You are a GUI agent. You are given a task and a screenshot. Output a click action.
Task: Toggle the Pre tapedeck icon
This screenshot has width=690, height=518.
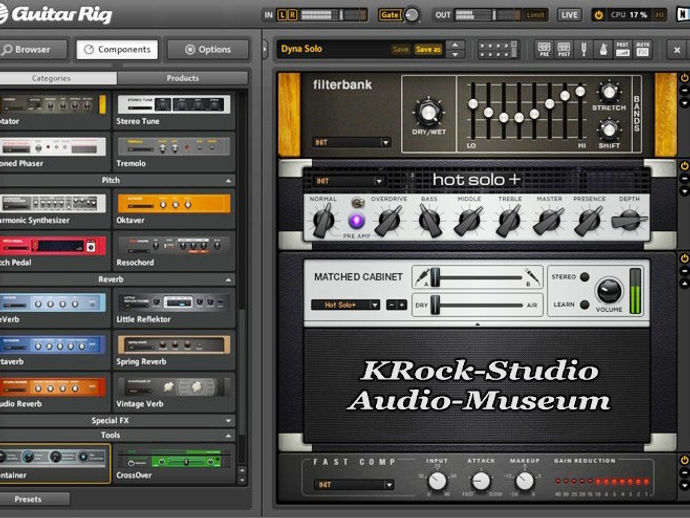[544, 49]
